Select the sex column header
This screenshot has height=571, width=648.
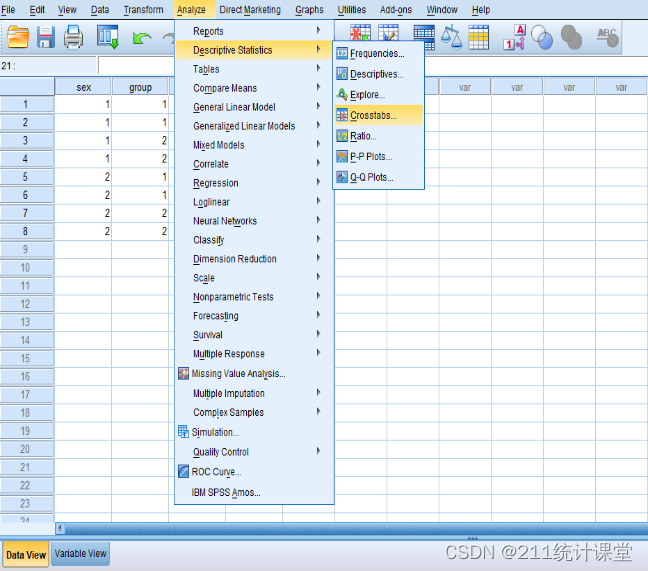(83, 87)
